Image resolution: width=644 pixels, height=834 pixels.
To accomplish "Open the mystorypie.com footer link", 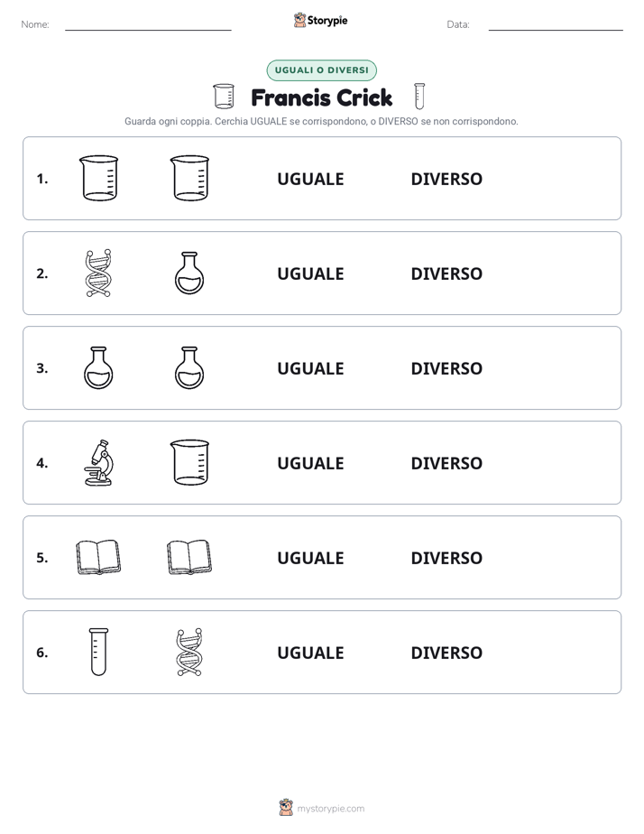I will (330, 809).
